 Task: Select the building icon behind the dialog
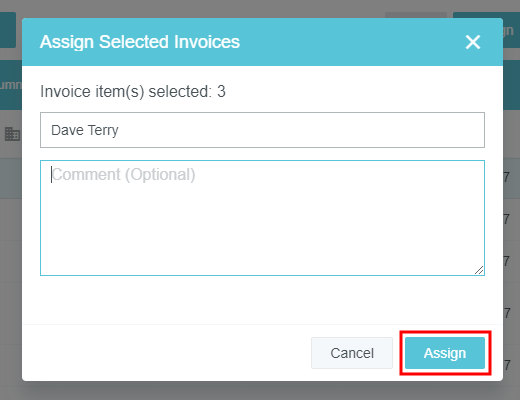click(12, 134)
